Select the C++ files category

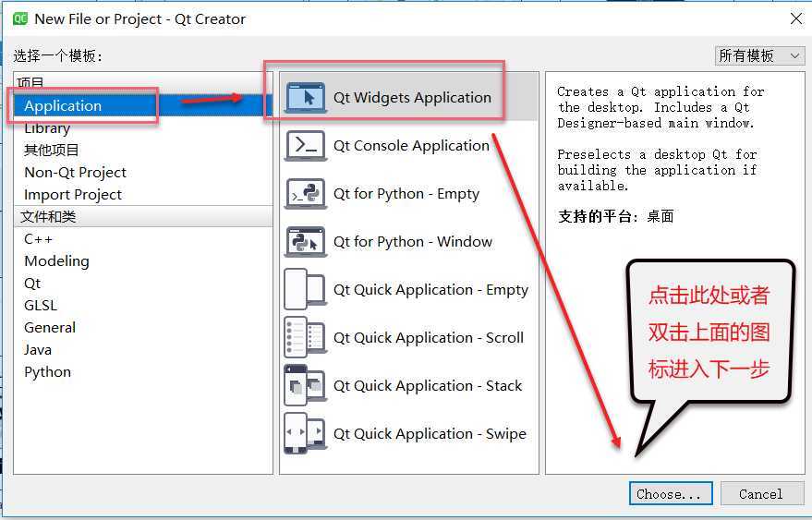[x=143, y=239]
